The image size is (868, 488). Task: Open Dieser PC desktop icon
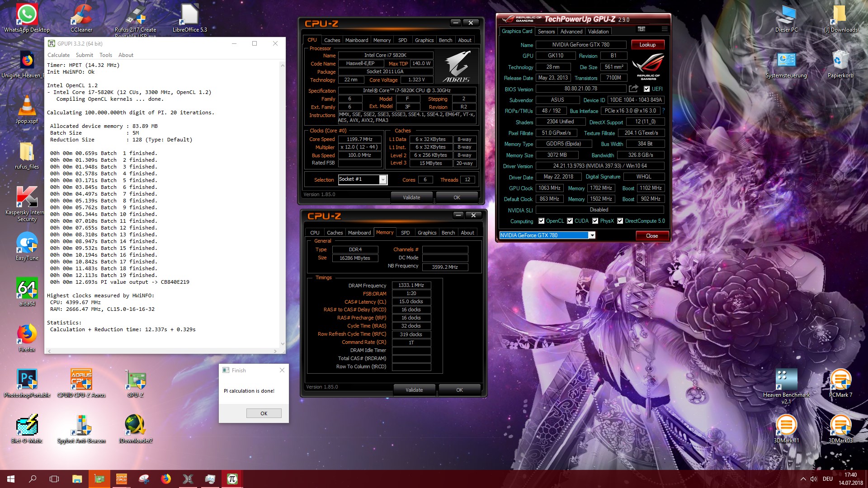click(786, 19)
